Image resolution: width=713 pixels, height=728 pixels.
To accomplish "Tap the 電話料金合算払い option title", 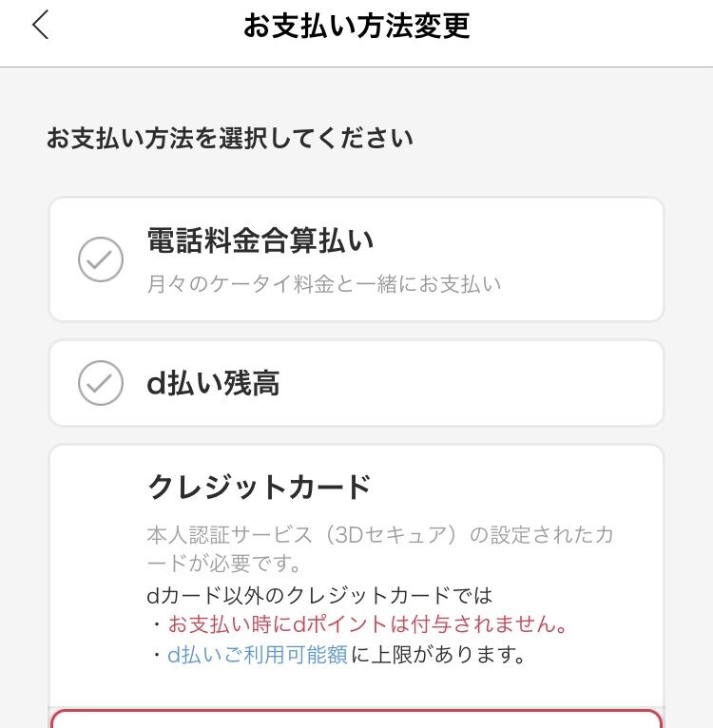I will [260, 240].
